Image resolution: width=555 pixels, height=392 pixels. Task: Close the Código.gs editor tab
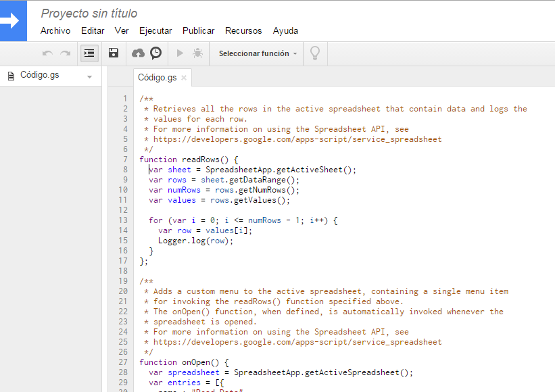point(184,78)
